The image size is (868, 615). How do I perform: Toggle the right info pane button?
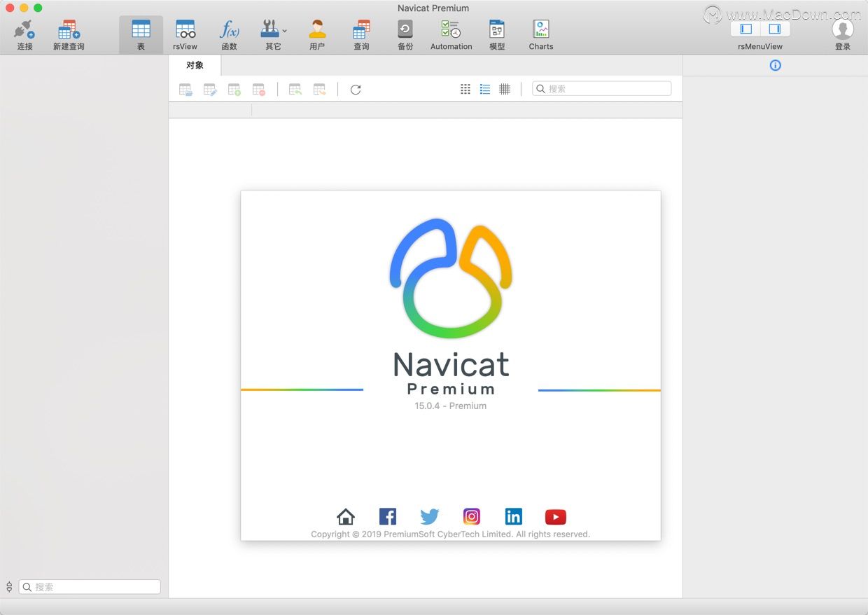[x=775, y=29]
